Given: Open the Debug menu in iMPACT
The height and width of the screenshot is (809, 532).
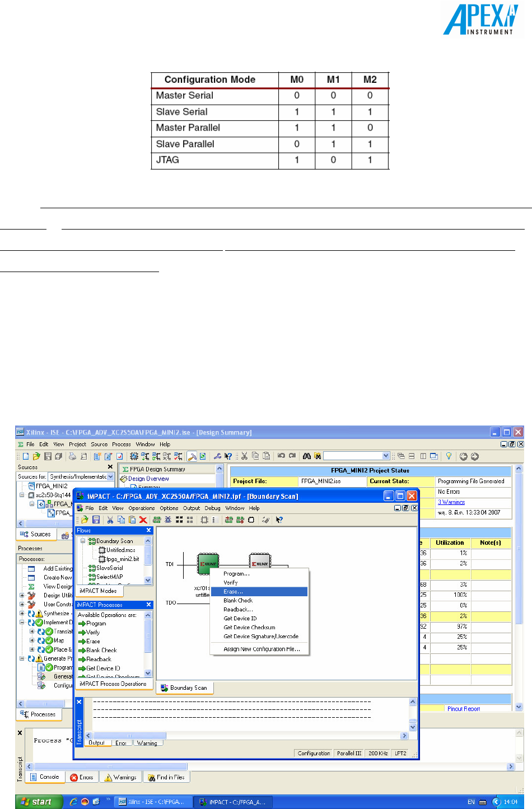Looking at the screenshot, I should (212, 508).
